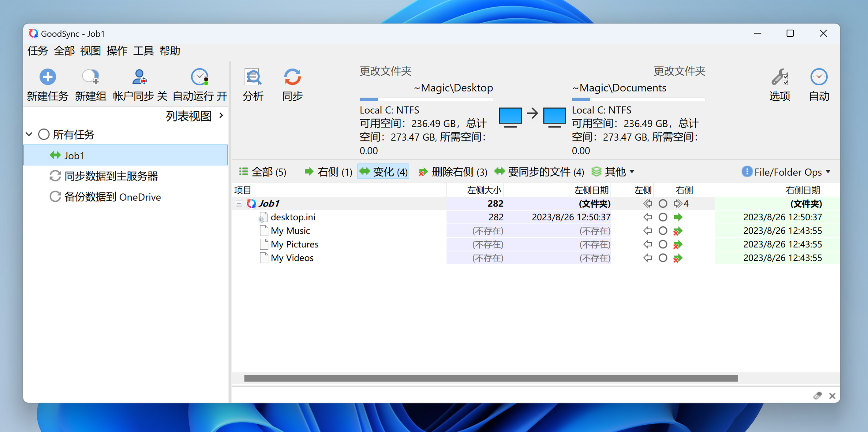Viewport: 868px width, 432px height.
Task: Click the horizontal scrollbar of file list
Action: coord(491,378)
